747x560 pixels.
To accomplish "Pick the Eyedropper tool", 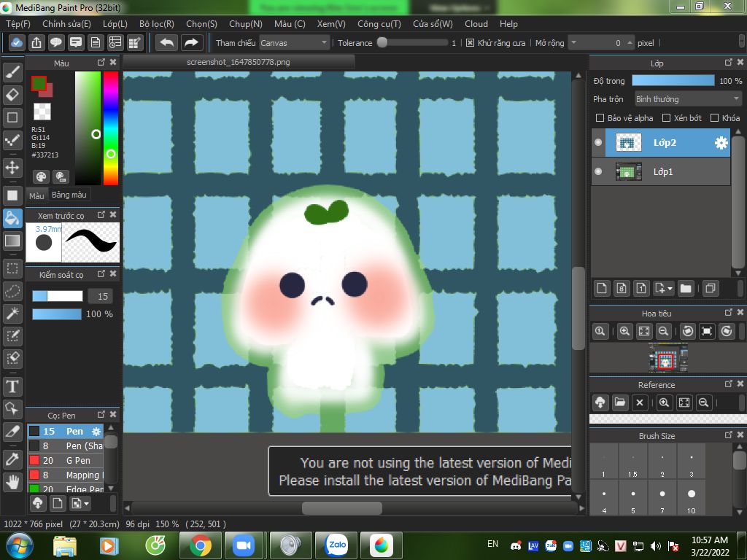I will (x=12, y=459).
